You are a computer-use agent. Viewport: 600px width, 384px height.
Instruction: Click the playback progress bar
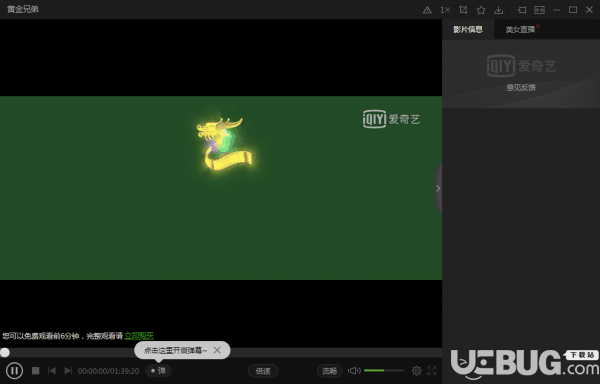point(221,352)
